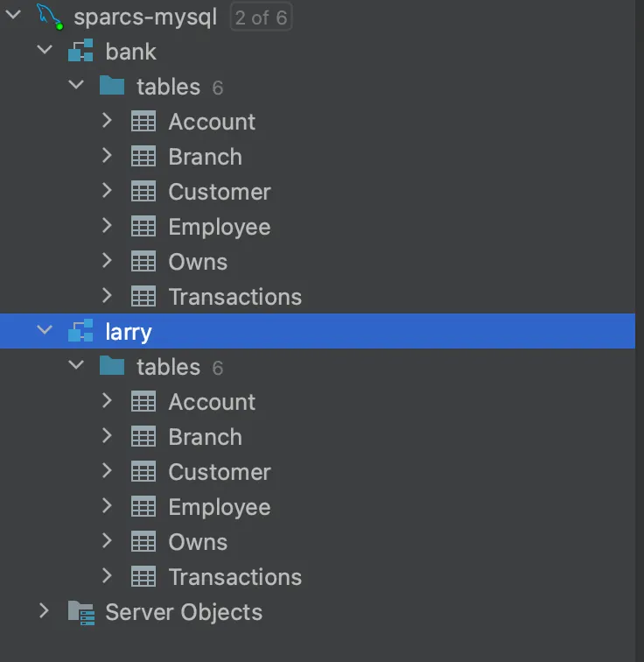
Task: Click table icon of bank's Employee
Action: pyautogui.click(x=143, y=227)
